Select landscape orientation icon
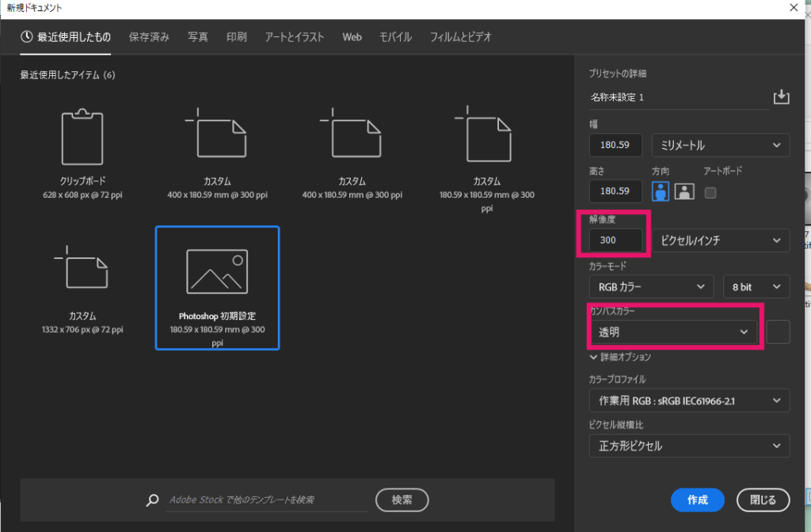This screenshot has width=811, height=532. 684,191
